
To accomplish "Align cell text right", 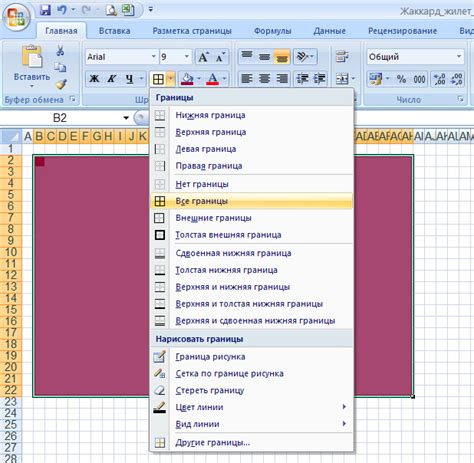I will (282, 79).
